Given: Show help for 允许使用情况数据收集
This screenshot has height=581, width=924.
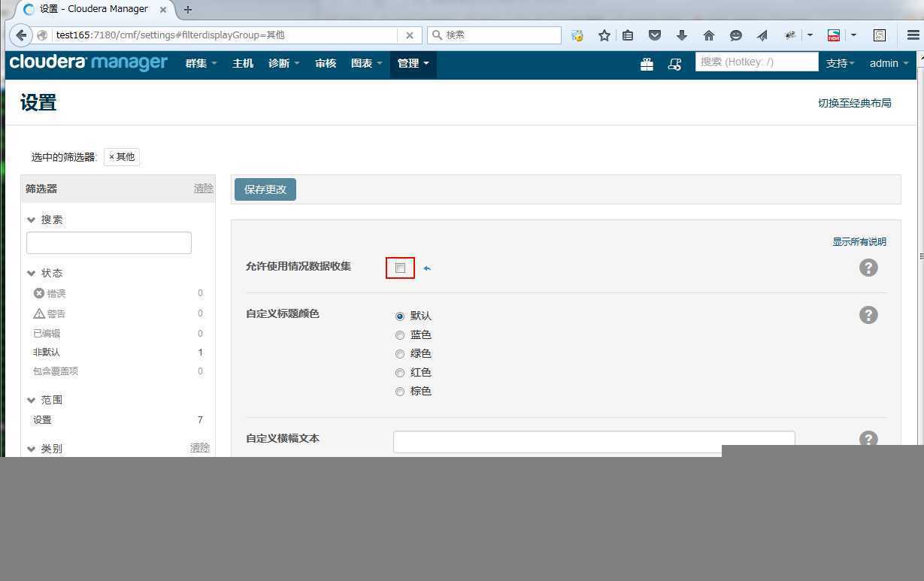Looking at the screenshot, I should 868,268.
